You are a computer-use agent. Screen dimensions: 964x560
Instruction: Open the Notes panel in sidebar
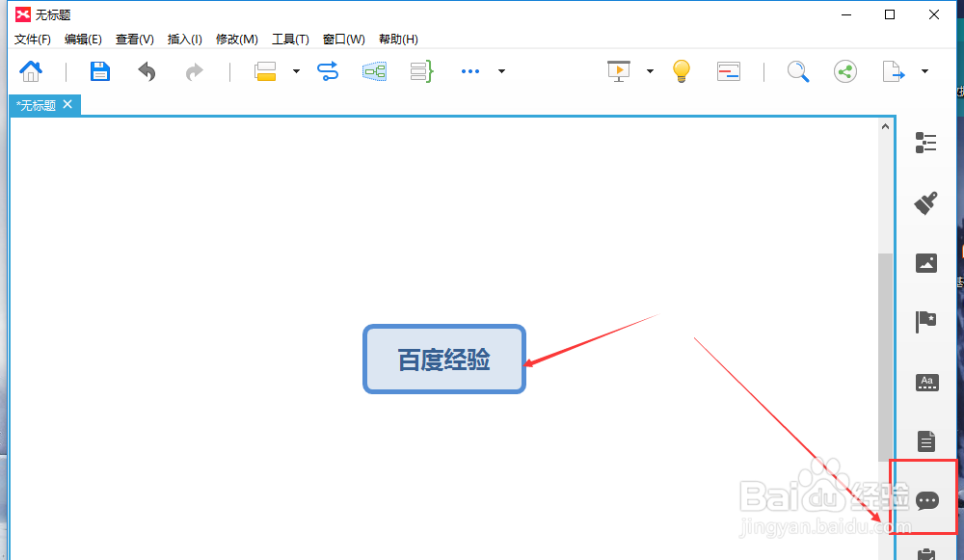click(x=926, y=441)
